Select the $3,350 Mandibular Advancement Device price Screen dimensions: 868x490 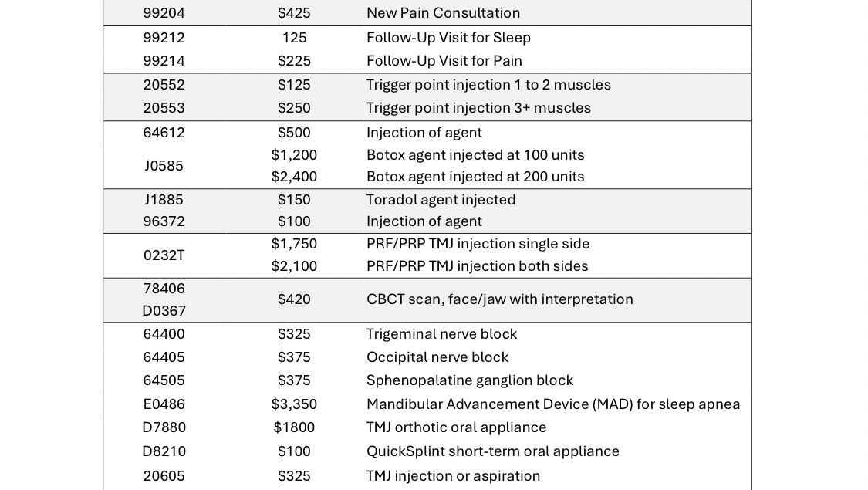(294, 404)
